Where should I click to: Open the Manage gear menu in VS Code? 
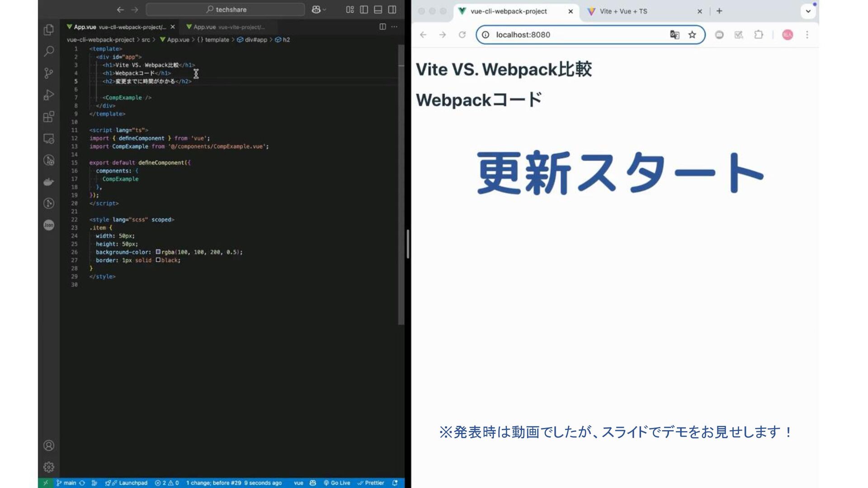click(x=49, y=467)
